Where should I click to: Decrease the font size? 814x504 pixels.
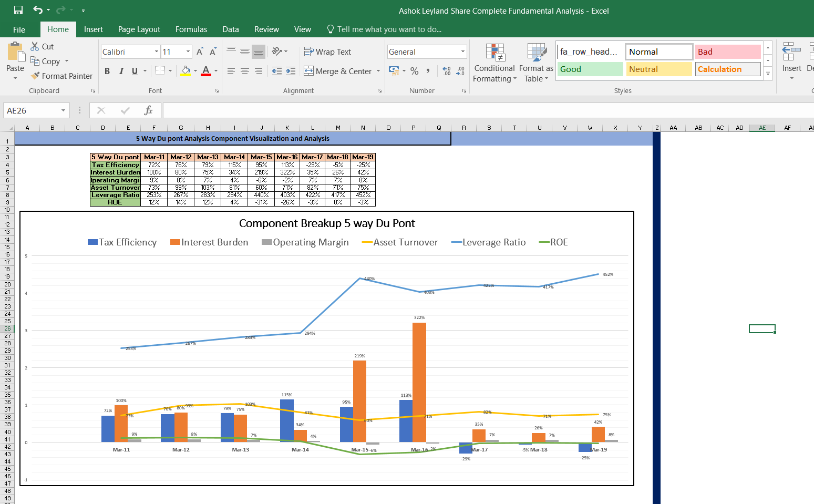(x=213, y=52)
